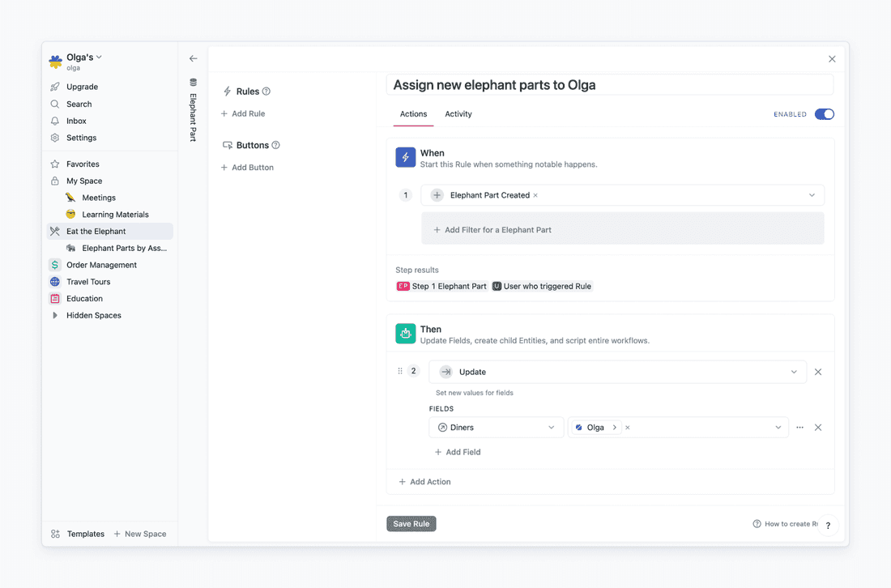
Task: Open the Elephant Part Created trigger dropdown
Action: [812, 194]
